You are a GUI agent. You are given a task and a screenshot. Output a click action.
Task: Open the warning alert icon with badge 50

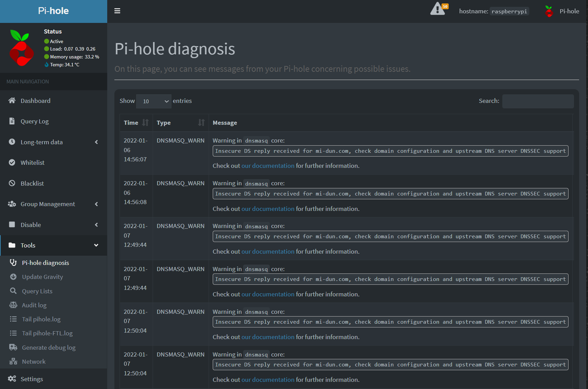(439, 9)
